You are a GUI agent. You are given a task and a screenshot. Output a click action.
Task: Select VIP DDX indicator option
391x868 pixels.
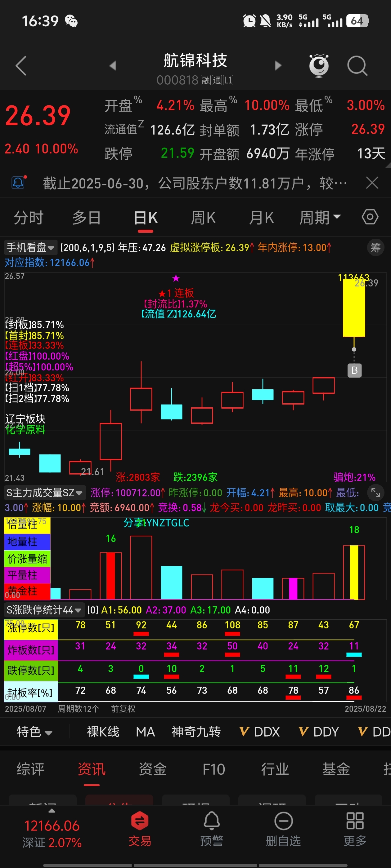point(259,732)
